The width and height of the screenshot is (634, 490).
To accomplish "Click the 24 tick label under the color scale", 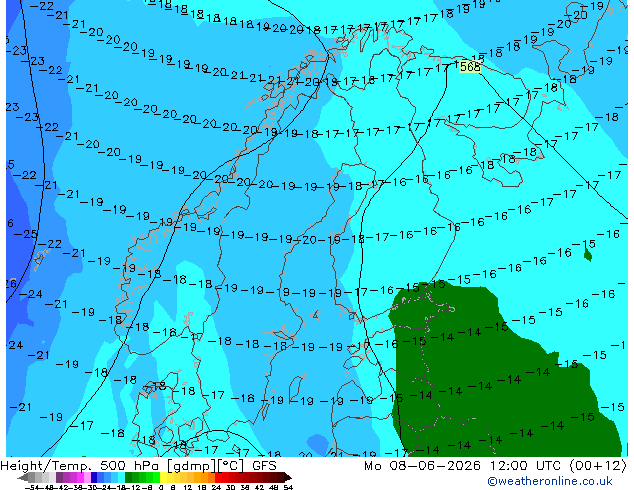I will tap(216, 487).
